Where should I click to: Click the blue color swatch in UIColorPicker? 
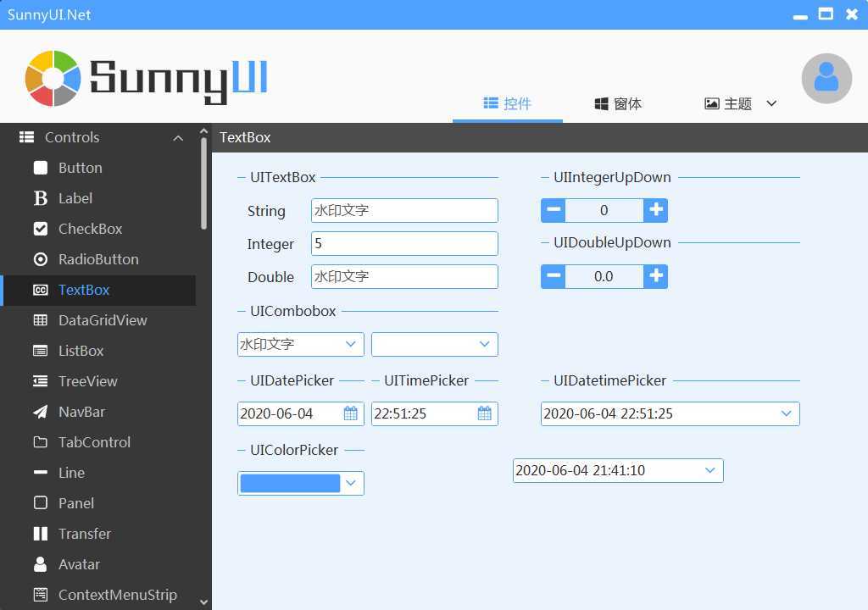290,483
